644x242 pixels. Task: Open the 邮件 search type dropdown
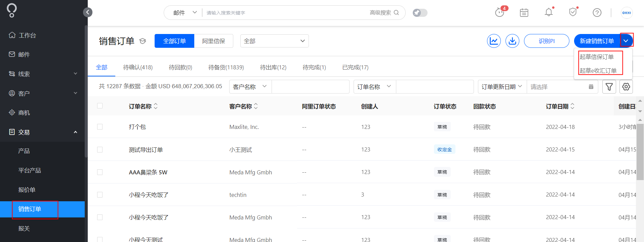(x=185, y=12)
